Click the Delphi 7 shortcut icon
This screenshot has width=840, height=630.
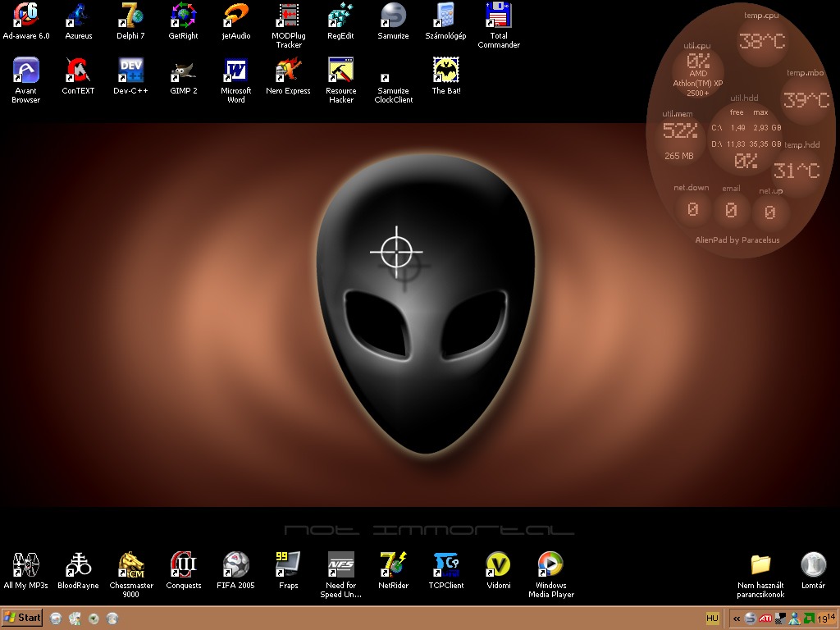point(131,16)
